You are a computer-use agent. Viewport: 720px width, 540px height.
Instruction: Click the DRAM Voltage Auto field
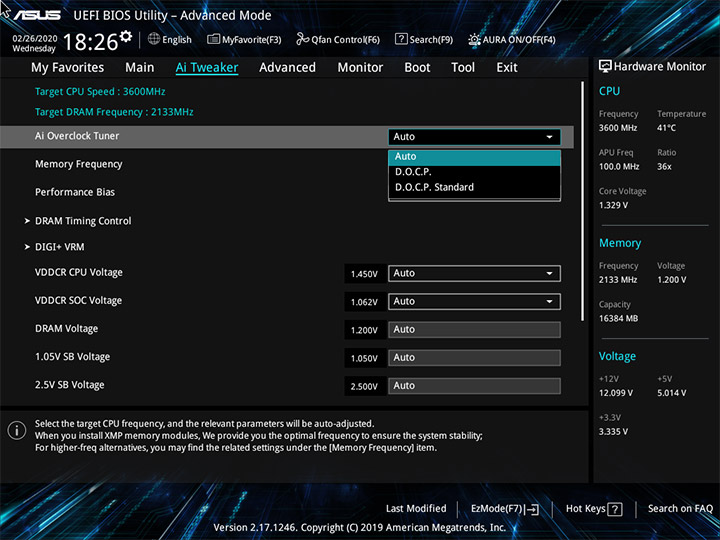[474, 330]
